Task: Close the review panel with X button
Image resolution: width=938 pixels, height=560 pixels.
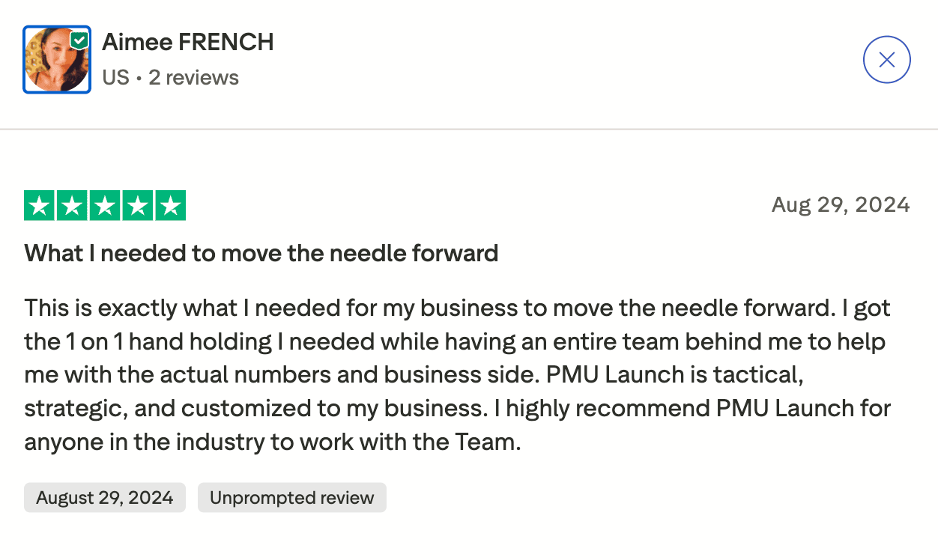Action: (886, 60)
